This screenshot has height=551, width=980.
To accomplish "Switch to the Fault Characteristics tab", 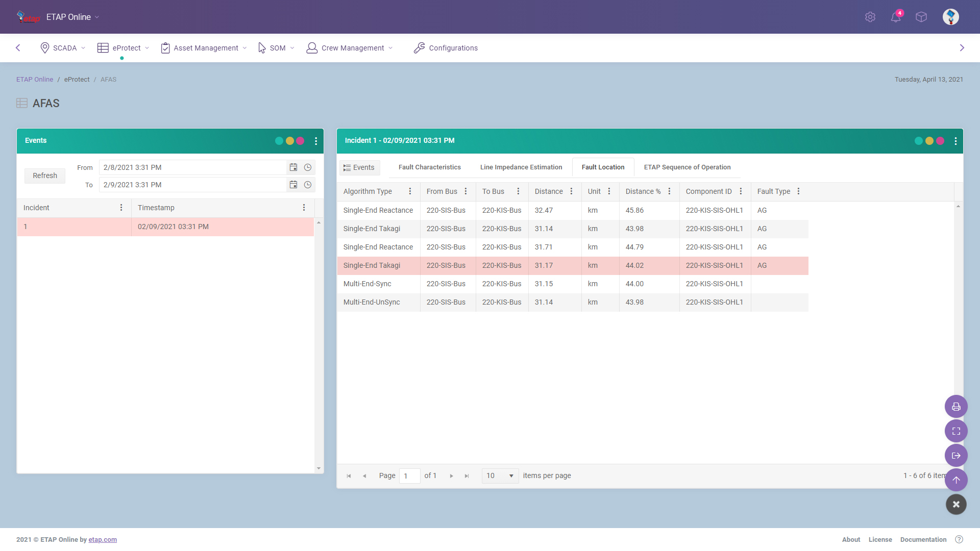I will click(429, 167).
